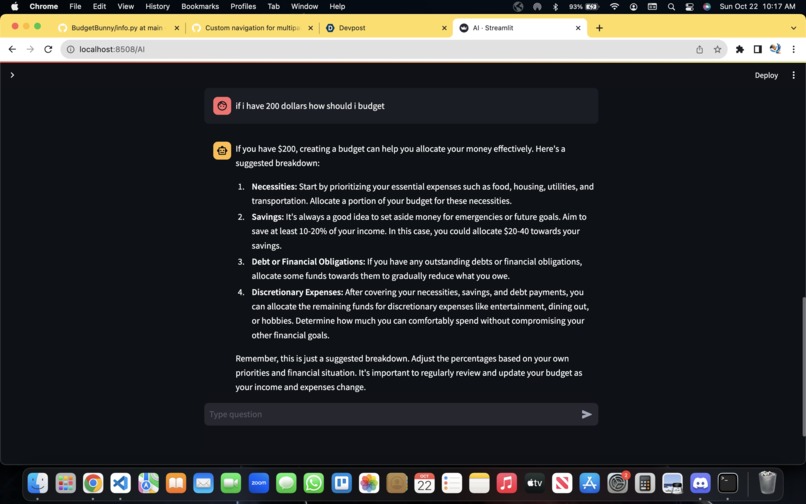The image size is (806, 504).
Task: Click the battery 93% indicator
Action: coord(584,7)
